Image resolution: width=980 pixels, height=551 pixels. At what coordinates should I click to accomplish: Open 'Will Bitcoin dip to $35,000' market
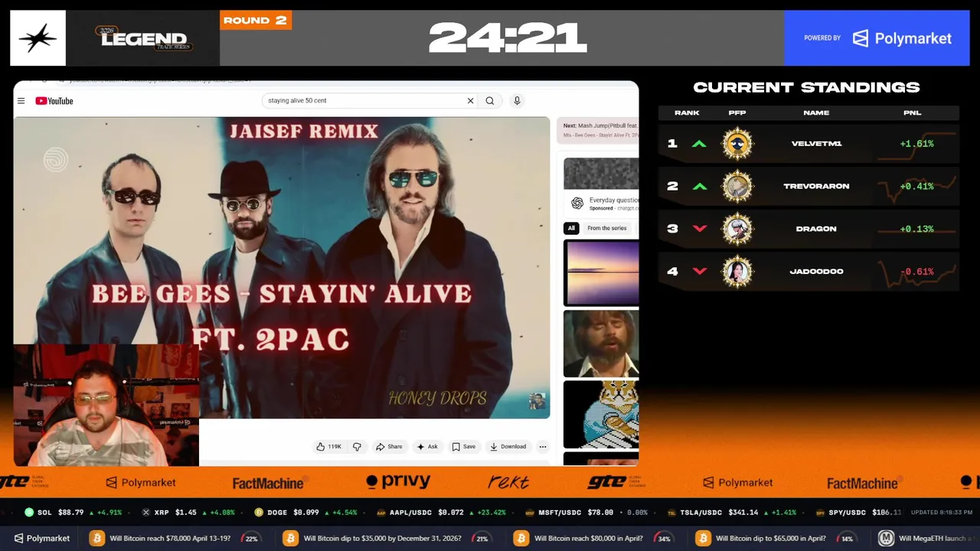click(x=387, y=538)
